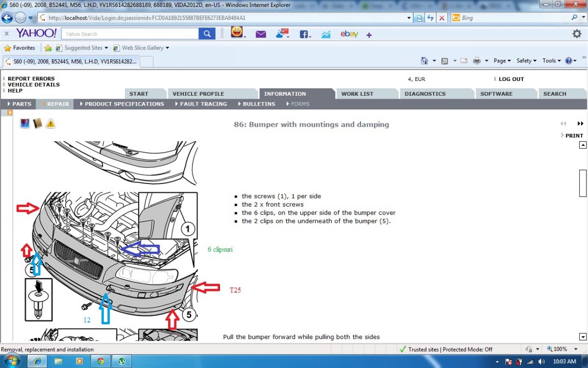Add an app with the purple plus icon
This screenshot has width=588, height=368.
point(369,35)
